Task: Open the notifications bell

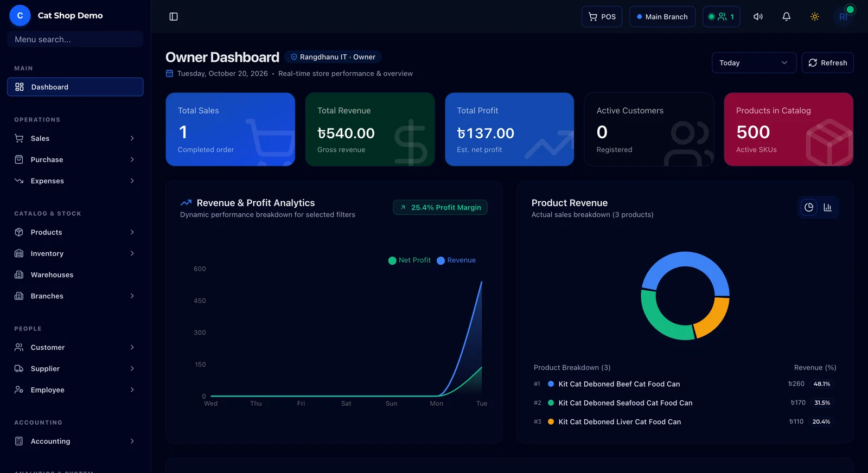Action: 786,17
